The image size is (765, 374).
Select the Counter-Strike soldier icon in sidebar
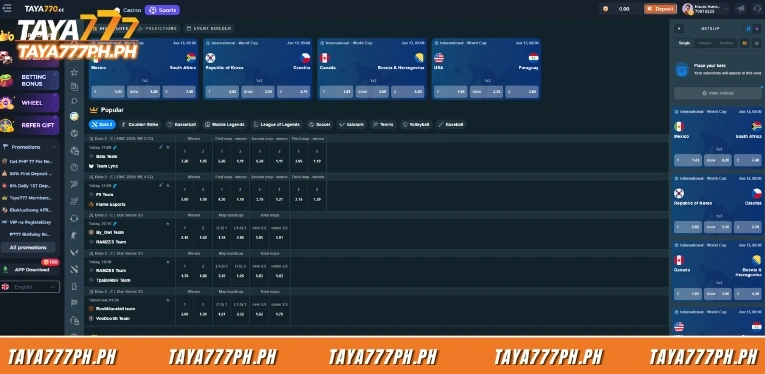[x=74, y=235]
